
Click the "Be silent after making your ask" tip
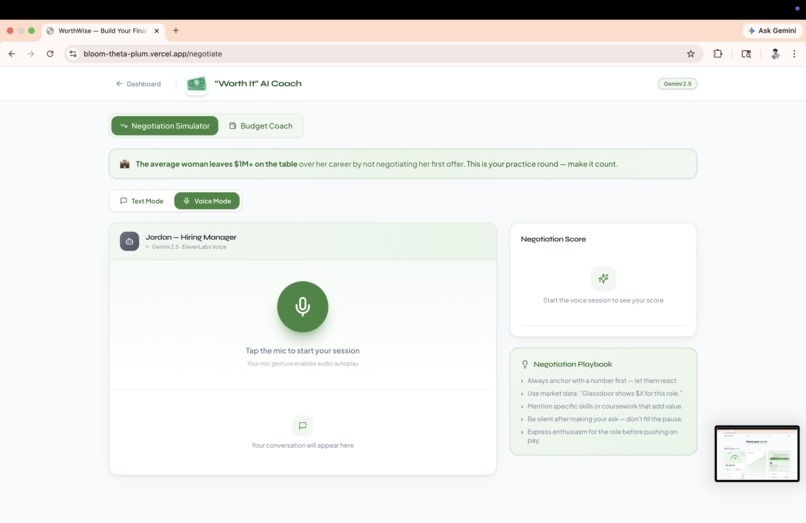pyautogui.click(x=604, y=419)
